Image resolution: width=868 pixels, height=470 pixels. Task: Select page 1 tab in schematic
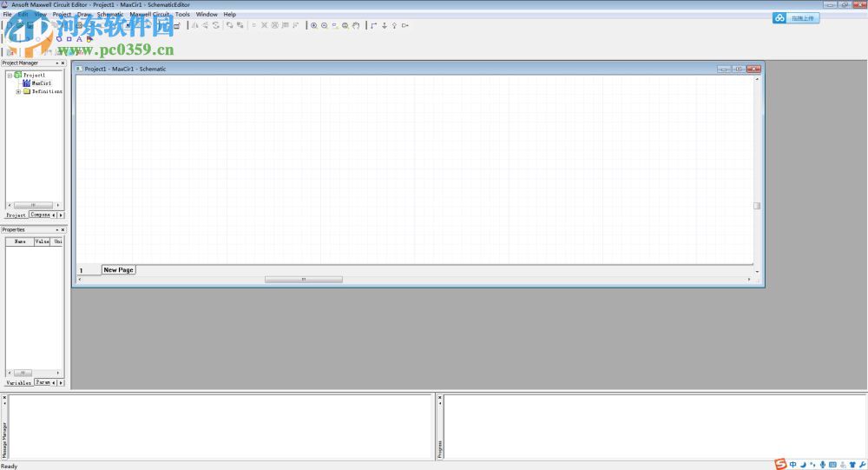coord(81,270)
